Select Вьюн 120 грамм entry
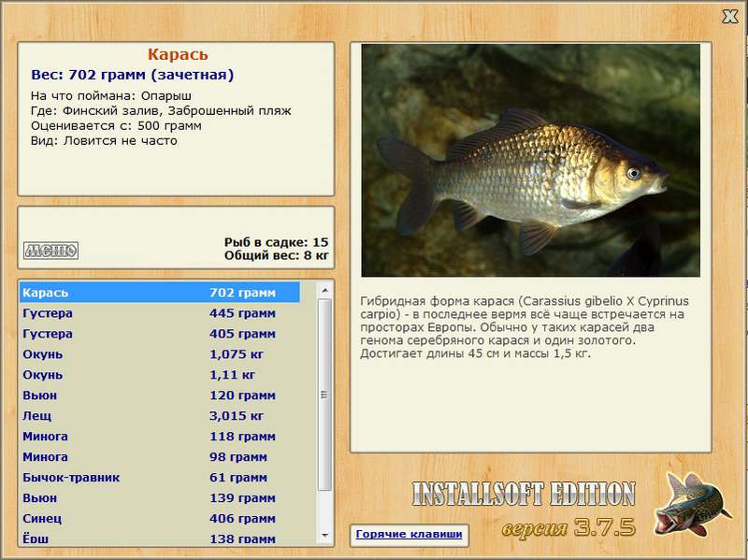Screen dimensions: 748x560 (160, 395)
